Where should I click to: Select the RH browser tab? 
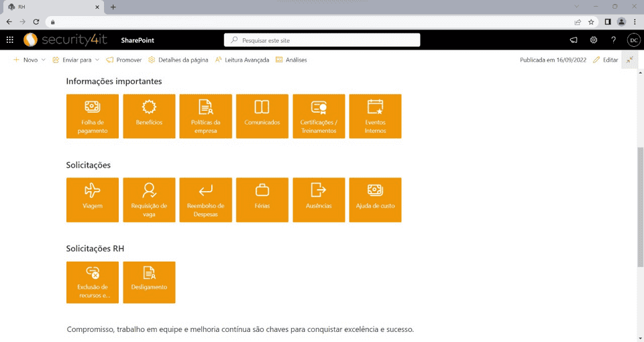point(54,7)
